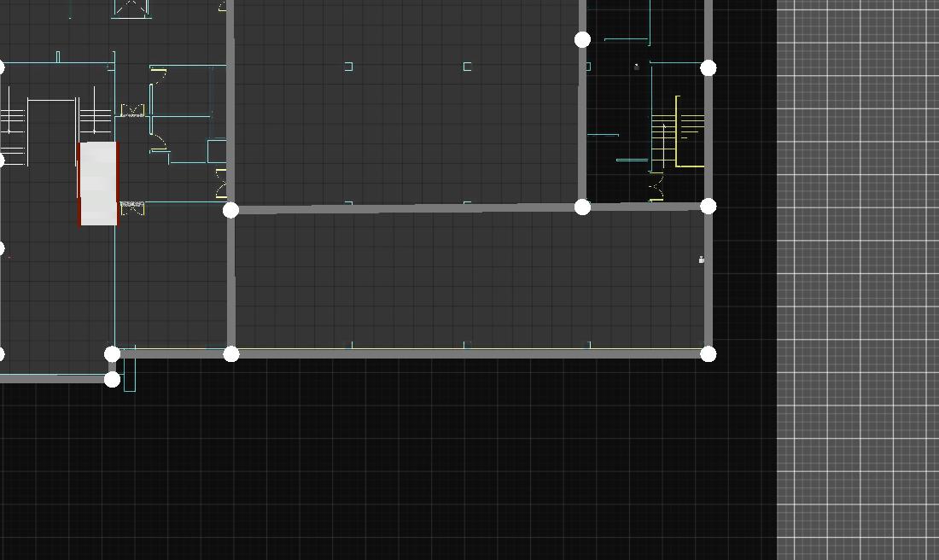Click the small marker icon in the lower room

[x=702, y=260]
